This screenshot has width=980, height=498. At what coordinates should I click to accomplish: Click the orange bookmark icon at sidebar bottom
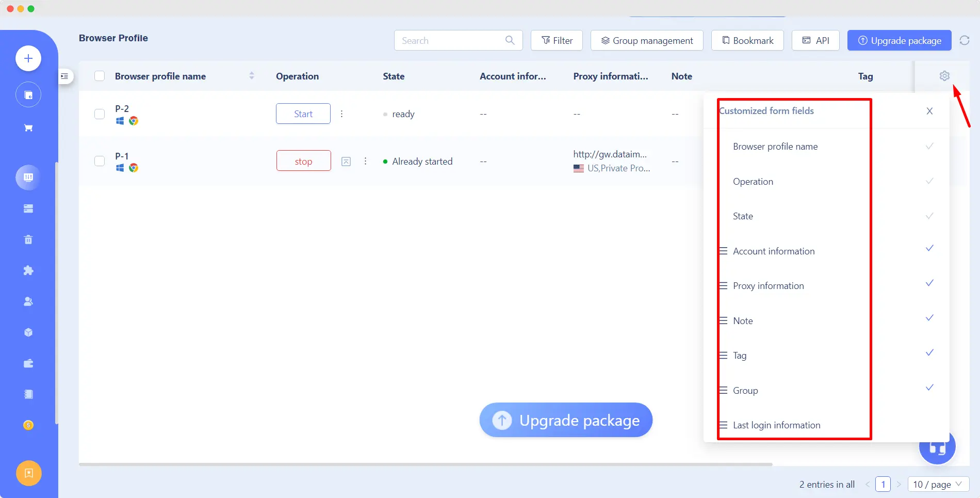coord(28,473)
